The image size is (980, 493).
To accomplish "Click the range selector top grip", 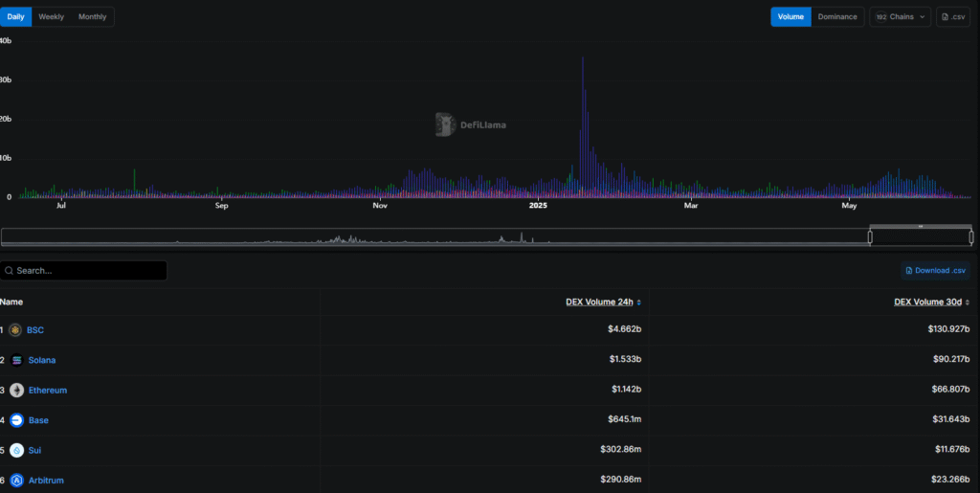I will coord(921,226).
